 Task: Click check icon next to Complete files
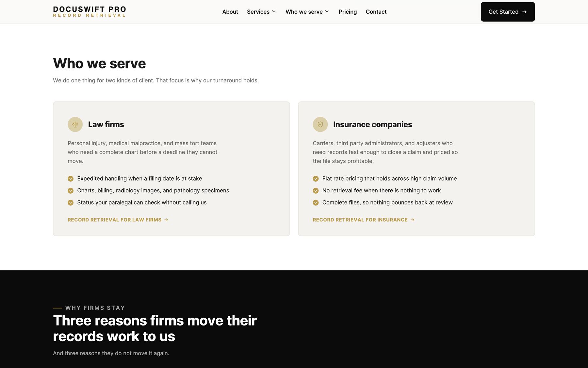[x=316, y=203]
